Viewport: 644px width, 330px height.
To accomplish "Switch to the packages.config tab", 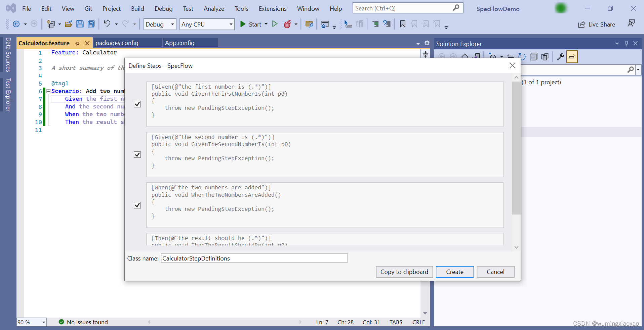I will 127,43.
